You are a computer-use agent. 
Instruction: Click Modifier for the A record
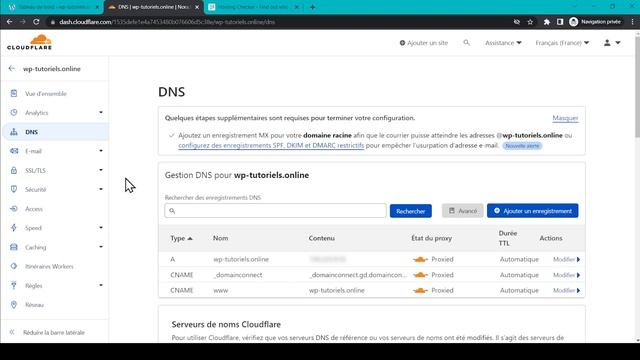(x=567, y=259)
